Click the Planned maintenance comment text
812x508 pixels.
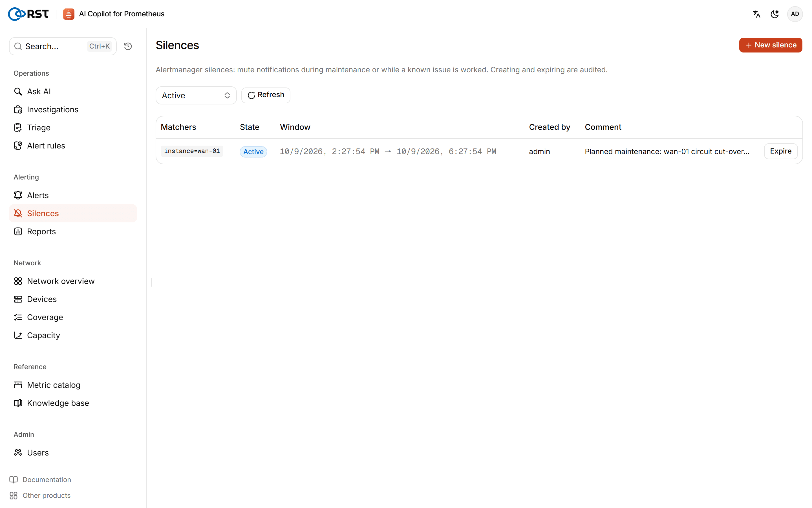pyautogui.click(x=667, y=152)
